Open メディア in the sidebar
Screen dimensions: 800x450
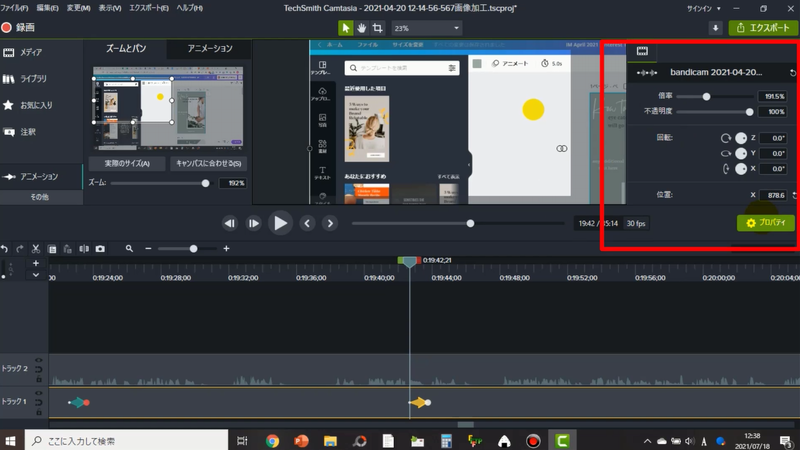tap(31, 52)
